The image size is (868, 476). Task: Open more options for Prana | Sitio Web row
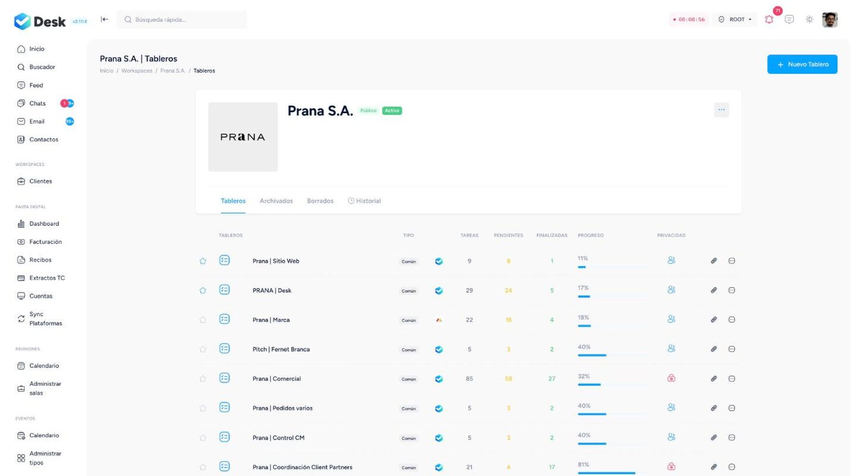(732, 261)
